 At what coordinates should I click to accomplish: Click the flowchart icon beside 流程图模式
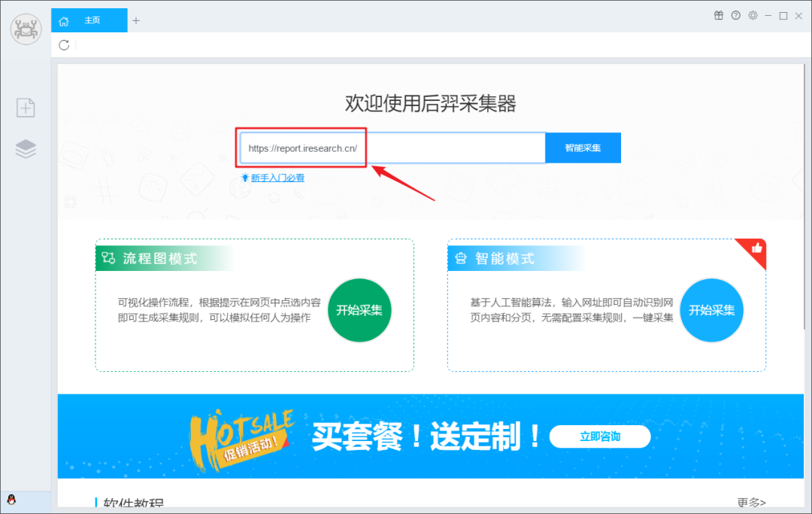(108, 258)
